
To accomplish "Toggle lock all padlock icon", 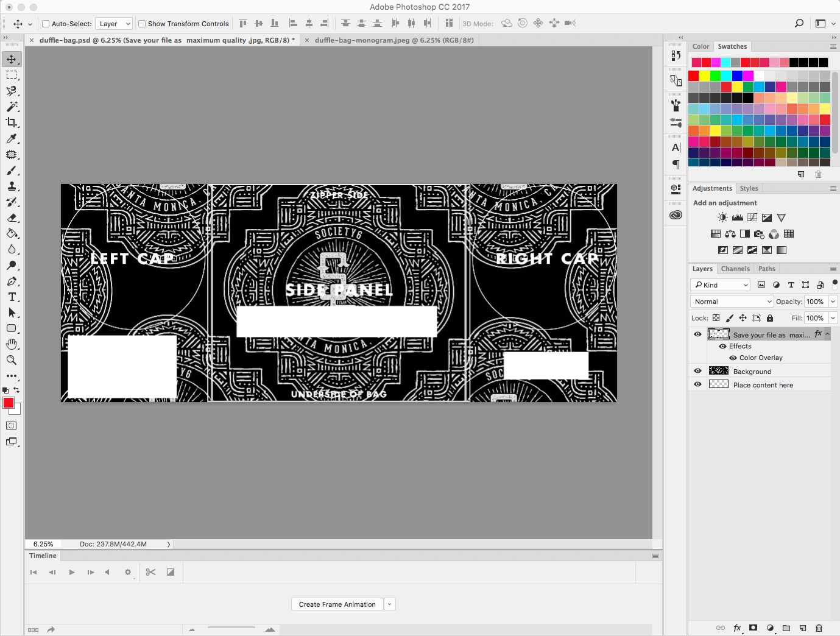I will 770,318.
